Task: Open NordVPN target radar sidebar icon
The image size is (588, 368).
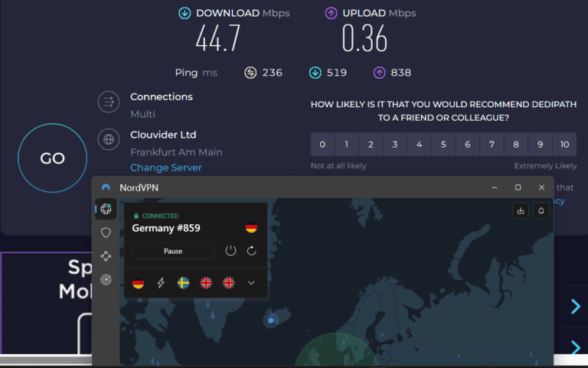Action: [x=106, y=279]
